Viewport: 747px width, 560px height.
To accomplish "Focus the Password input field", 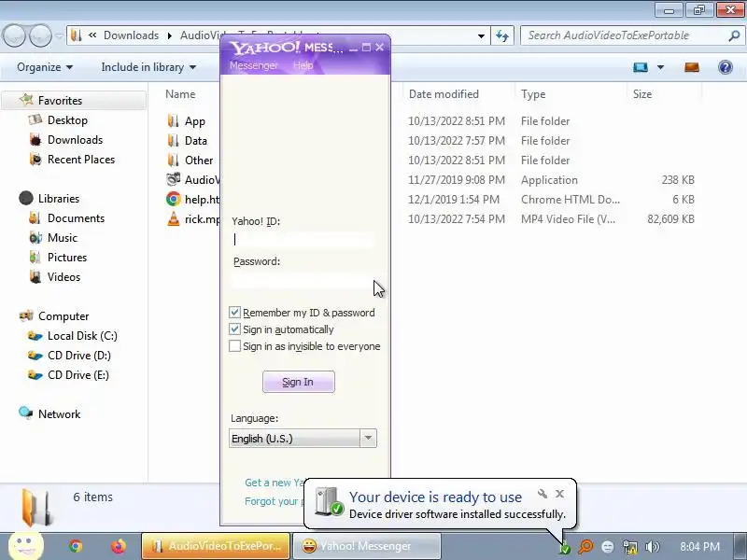I will click(x=303, y=280).
